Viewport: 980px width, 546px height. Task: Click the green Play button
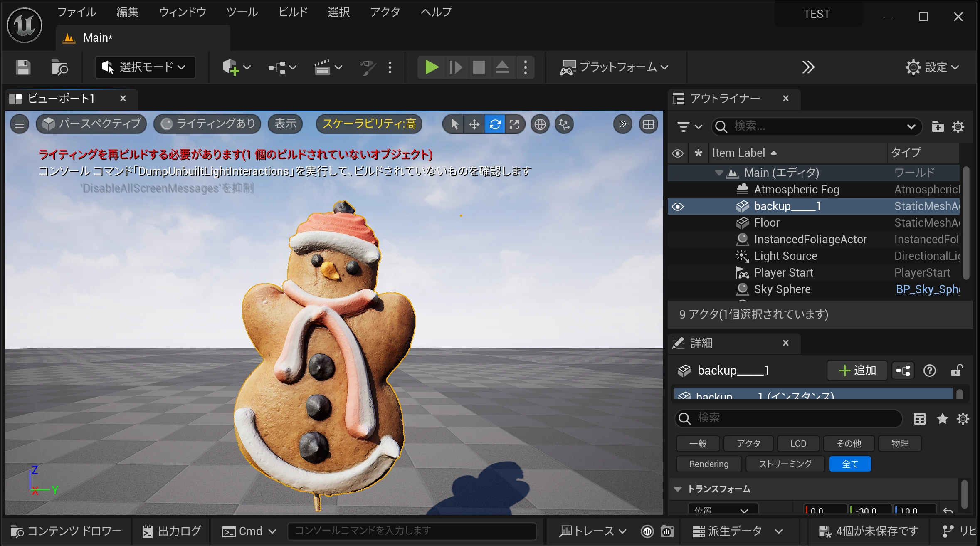pos(432,67)
